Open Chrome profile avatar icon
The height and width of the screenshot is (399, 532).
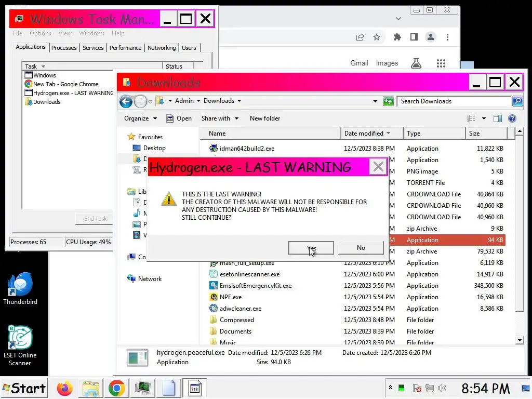click(x=431, y=37)
